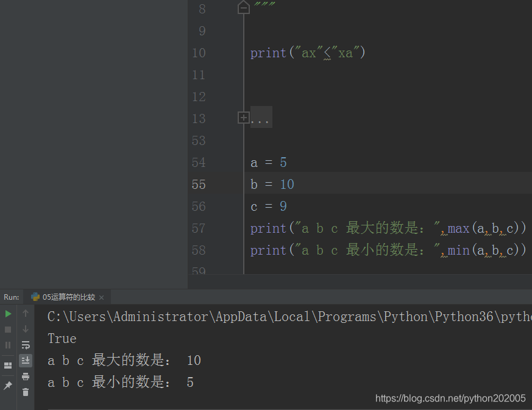The width and height of the screenshot is (532, 410).
Task: Click the True output line in console
Action: pyautogui.click(x=62, y=339)
